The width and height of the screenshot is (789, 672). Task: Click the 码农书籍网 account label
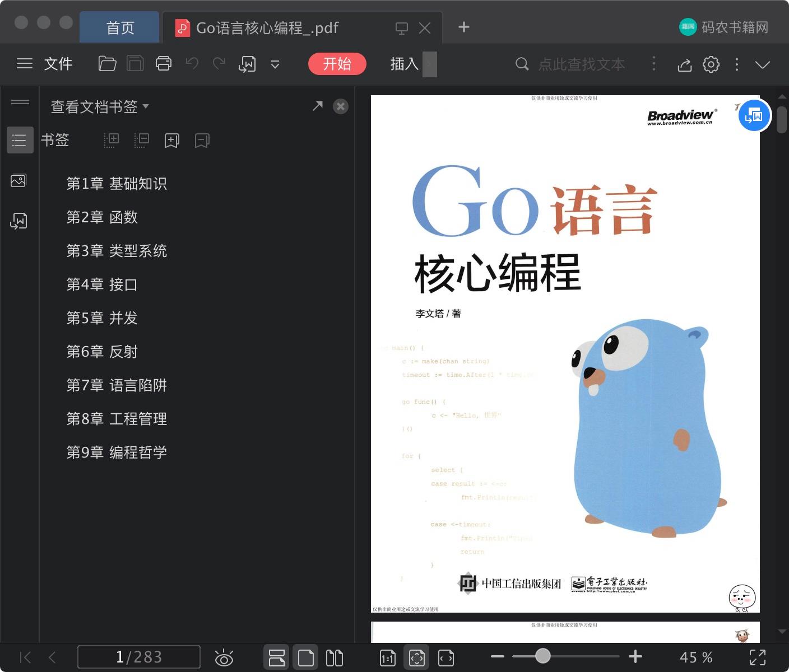[x=735, y=27]
